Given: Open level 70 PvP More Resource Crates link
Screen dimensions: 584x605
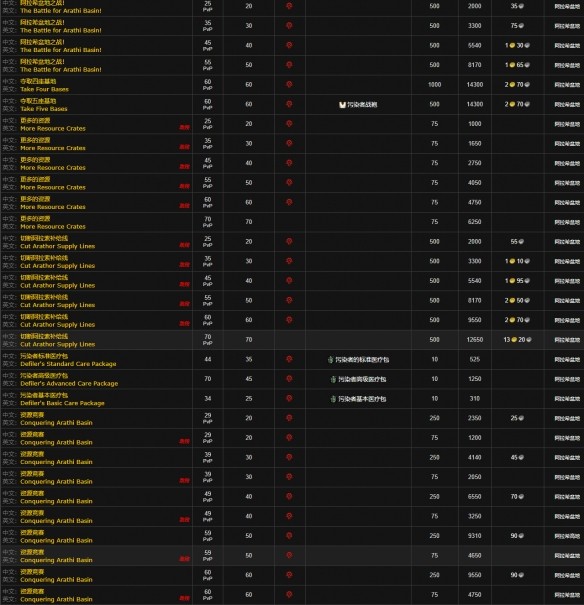Looking at the screenshot, I should point(53,226).
